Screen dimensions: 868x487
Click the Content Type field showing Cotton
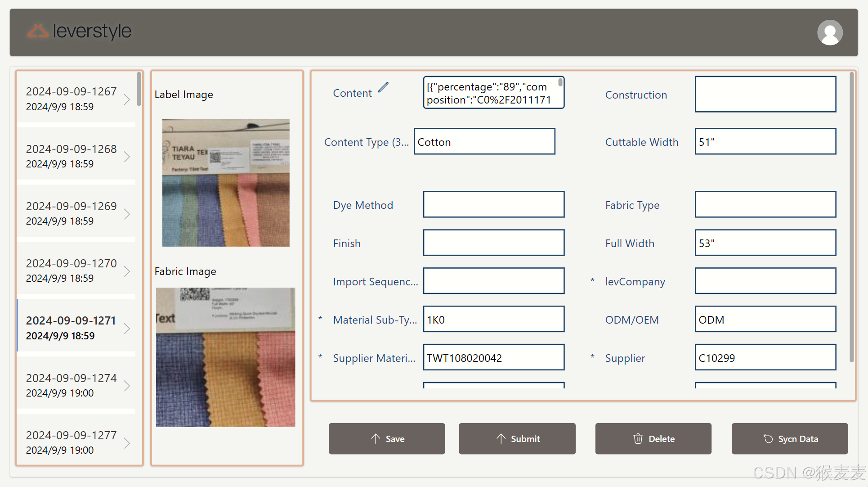(484, 142)
